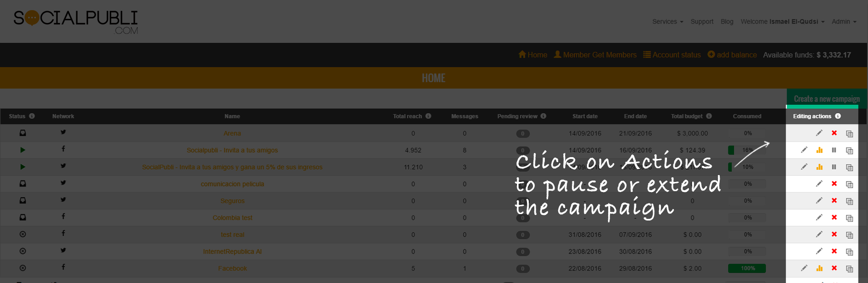The height and width of the screenshot is (283, 868).
Task: Click info icon next to Pending review
Action: click(543, 116)
